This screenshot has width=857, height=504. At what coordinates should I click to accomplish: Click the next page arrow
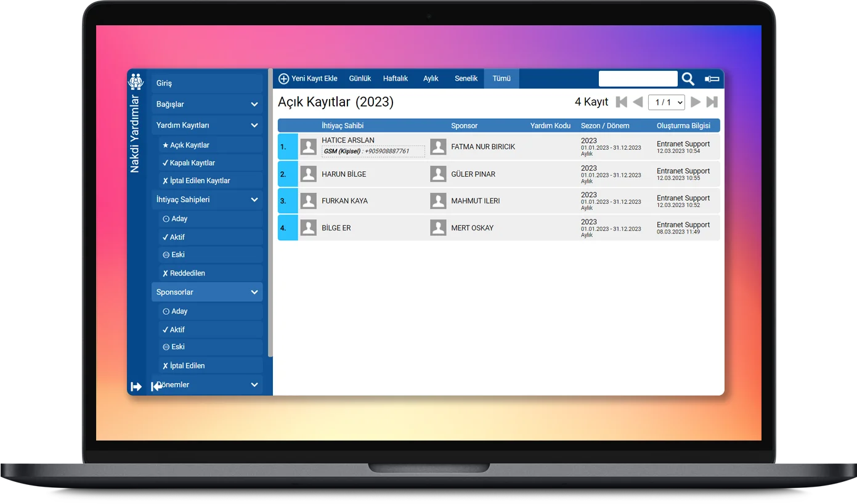coord(695,102)
